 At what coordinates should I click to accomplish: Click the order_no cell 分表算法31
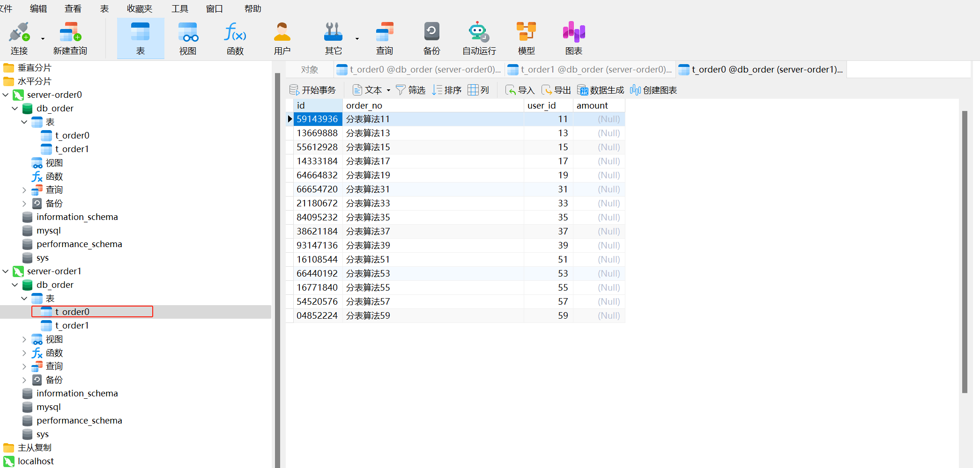click(x=433, y=190)
